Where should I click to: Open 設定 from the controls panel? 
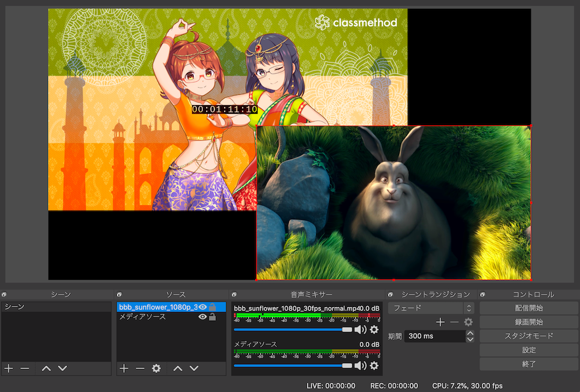[529, 350]
